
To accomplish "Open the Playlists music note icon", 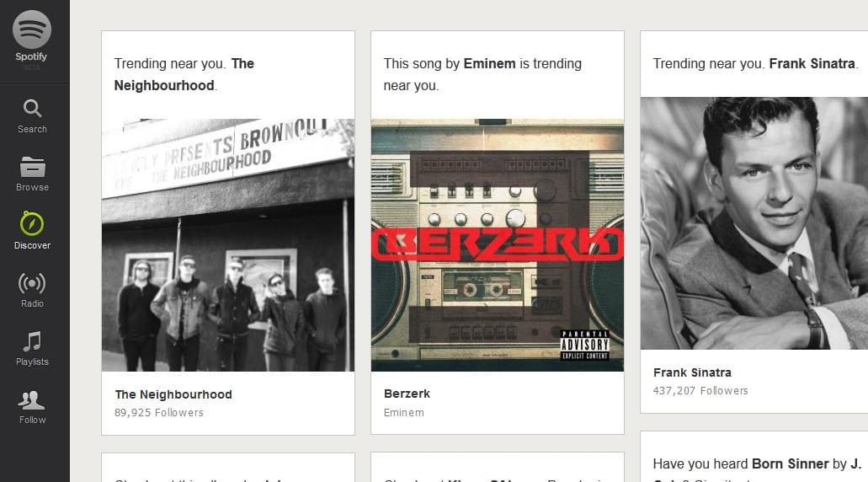I will pyautogui.click(x=32, y=340).
